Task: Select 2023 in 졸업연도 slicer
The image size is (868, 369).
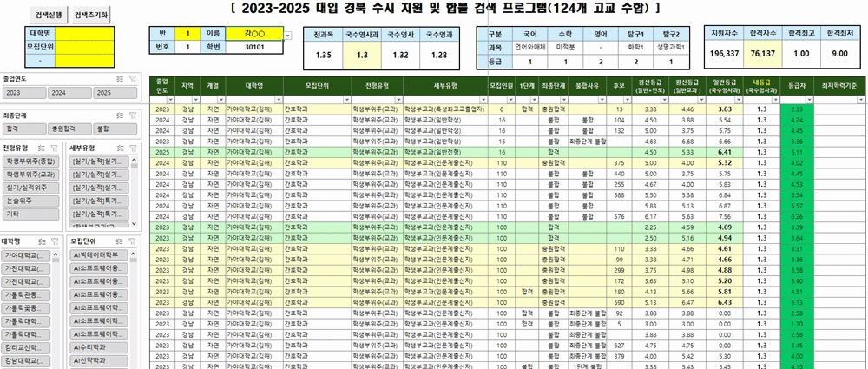Action: point(24,93)
